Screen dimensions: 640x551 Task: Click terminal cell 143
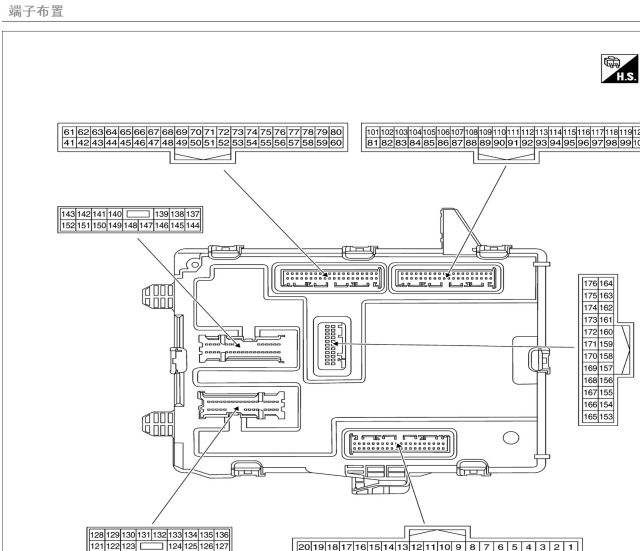tap(68, 214)
